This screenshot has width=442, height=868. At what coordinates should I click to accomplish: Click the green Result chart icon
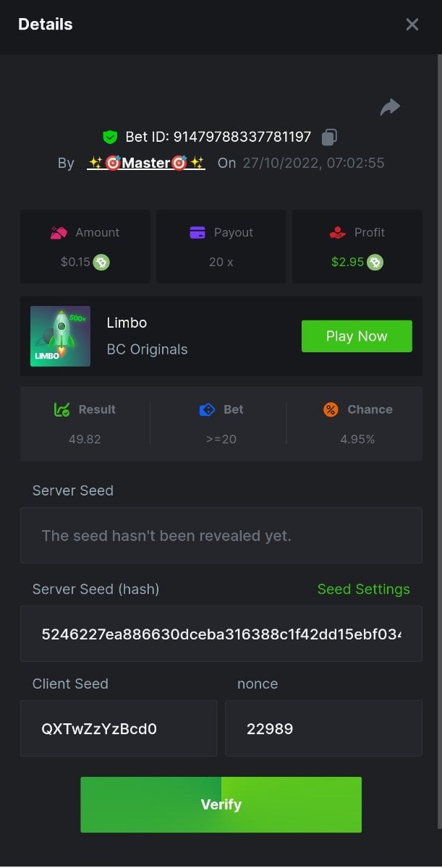point(62,409)
